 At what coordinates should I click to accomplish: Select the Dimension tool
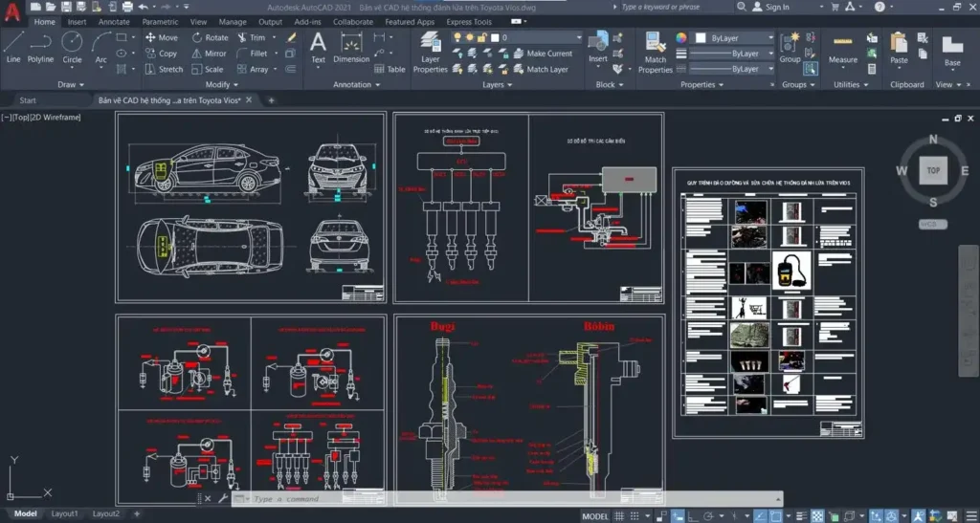pos(351,48)
